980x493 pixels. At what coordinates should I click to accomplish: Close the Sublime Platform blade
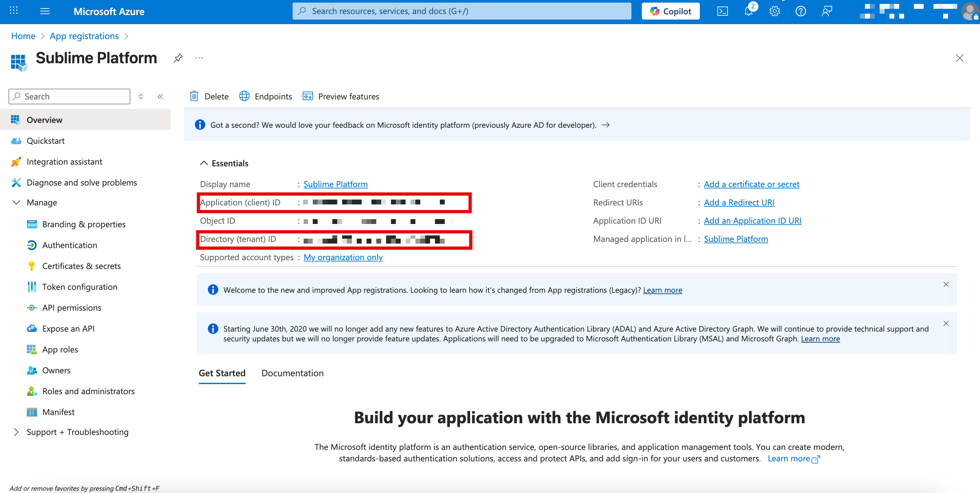point(959,58)
